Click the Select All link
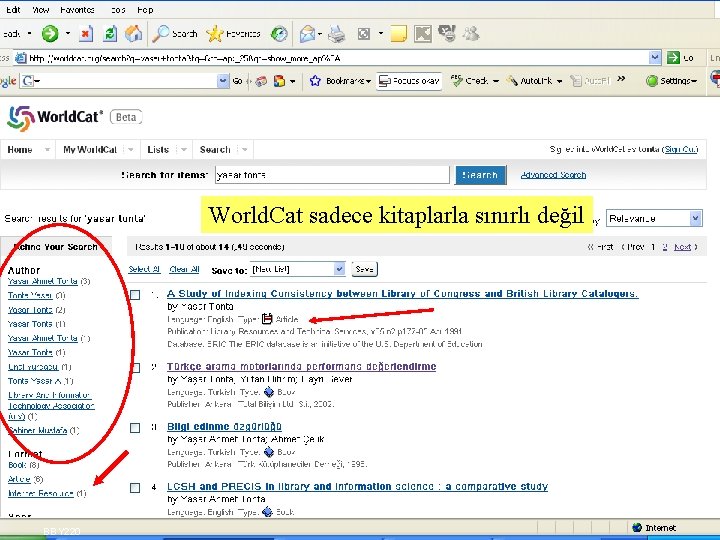 click(144, 269)
